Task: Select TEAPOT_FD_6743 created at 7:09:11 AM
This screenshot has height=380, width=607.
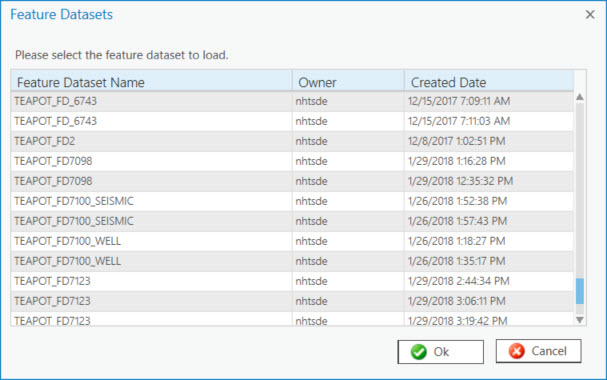Action: coord(292,101)
